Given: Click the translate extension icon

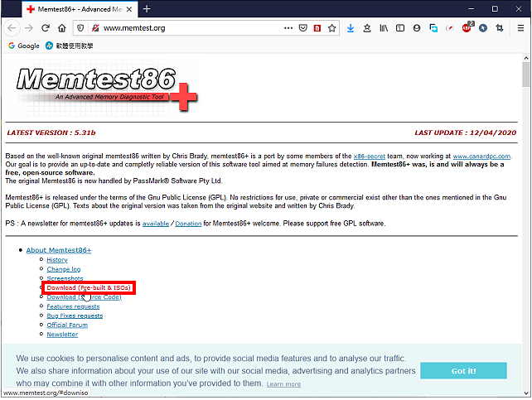Looking at the screenshot, I should tap(433, 28).
